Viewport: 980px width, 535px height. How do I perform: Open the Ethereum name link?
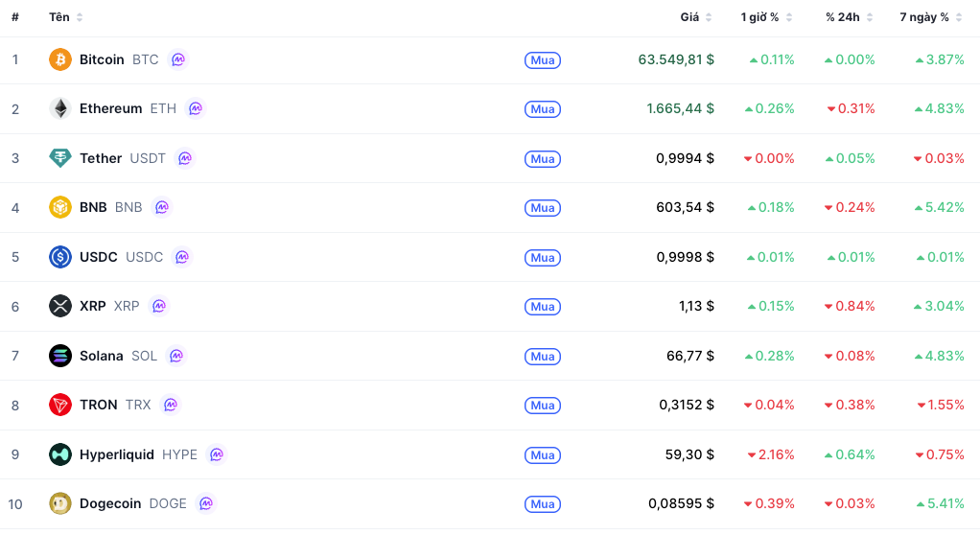click(x=110, y=108)
